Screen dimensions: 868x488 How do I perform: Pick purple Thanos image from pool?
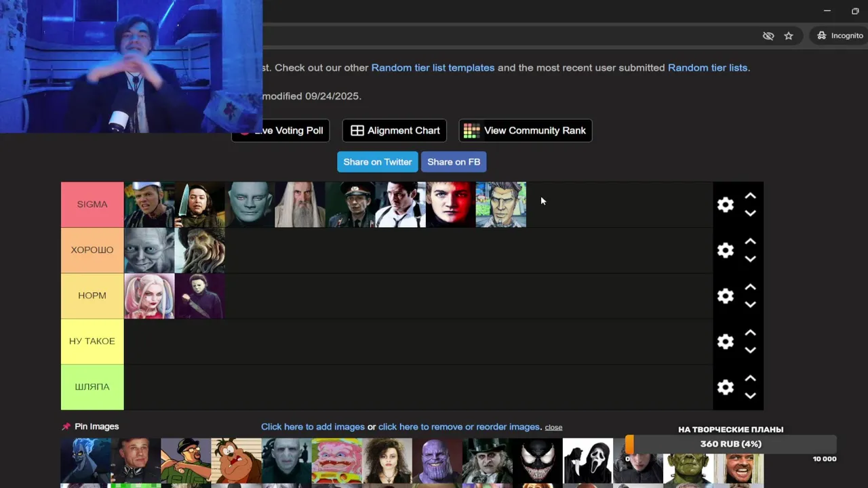(x=437, y=460)
